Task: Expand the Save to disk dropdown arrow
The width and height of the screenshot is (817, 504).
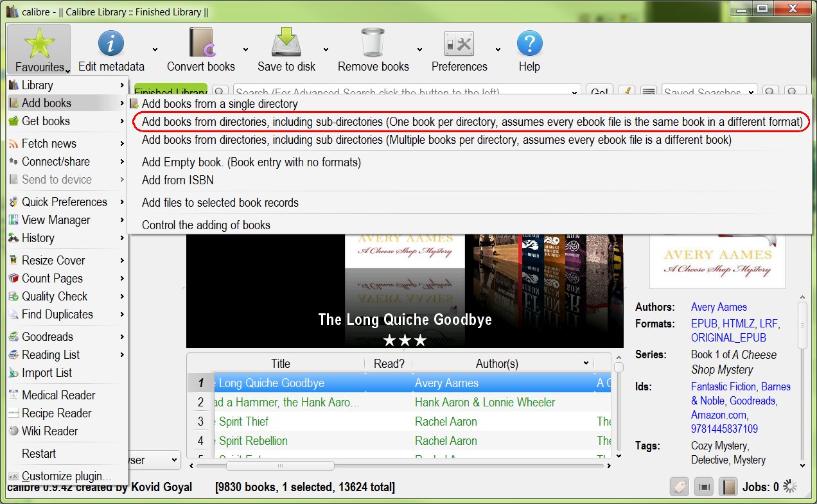Action: 326,49
